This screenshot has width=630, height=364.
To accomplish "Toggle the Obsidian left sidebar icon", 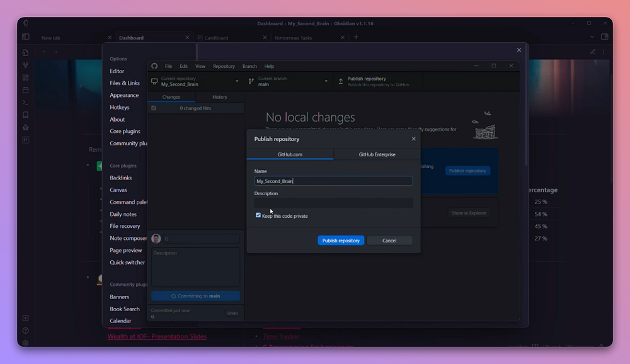I will [x=26, y=37].
